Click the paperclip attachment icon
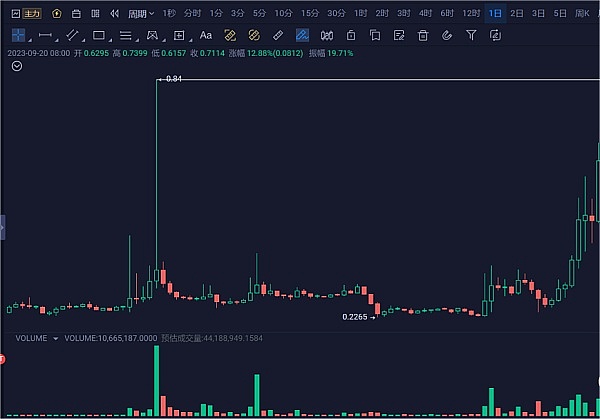 447,36
